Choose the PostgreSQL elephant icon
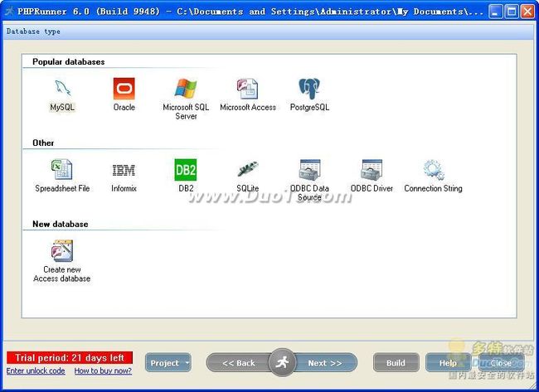This screenshot has height=392, width=539. click(x=309, y=89)
